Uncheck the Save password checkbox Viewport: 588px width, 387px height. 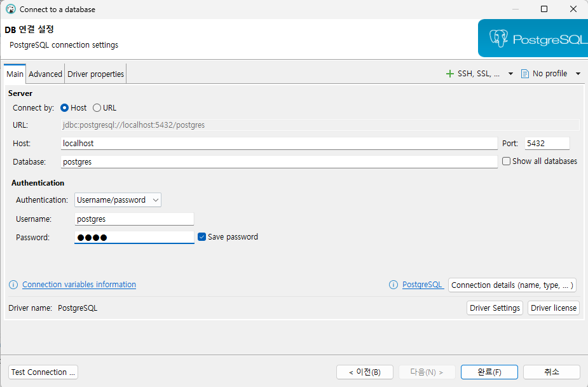point(202,236)
